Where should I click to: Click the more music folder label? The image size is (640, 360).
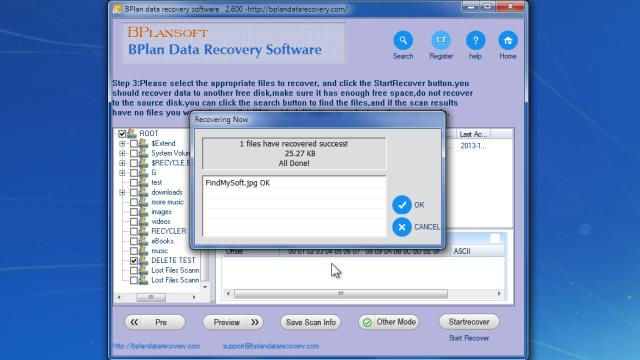167,202
